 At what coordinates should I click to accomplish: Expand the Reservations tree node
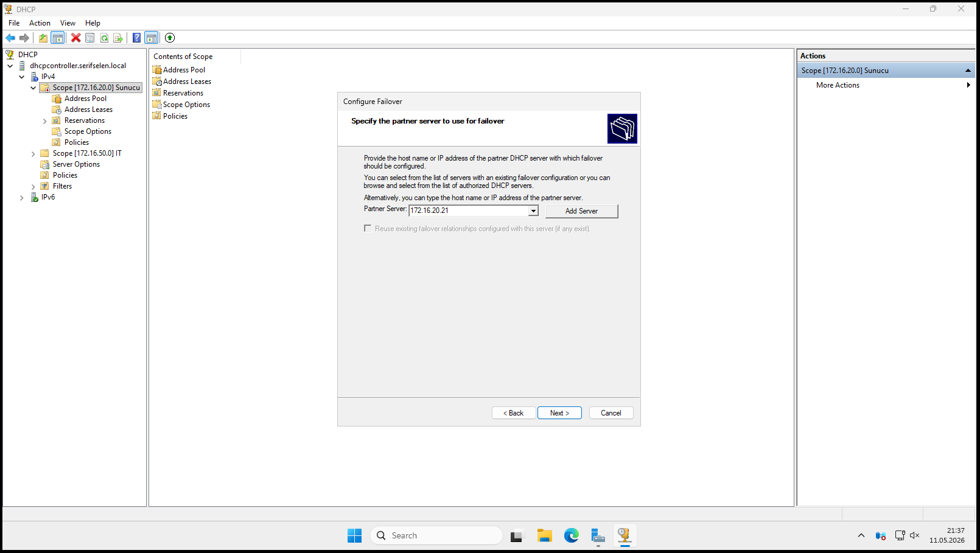click(x=45, y=121)
